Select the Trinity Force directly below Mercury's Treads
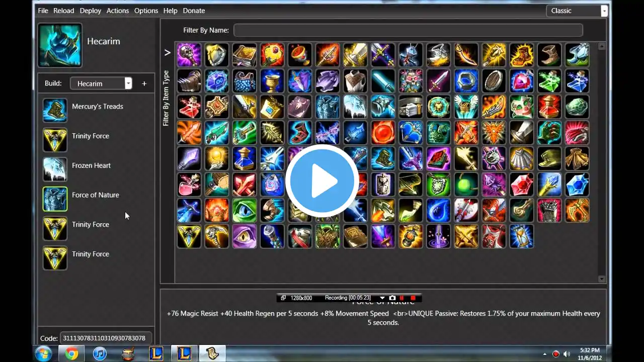644x362 pixels. pyautogui.click(x=96, y=140)
